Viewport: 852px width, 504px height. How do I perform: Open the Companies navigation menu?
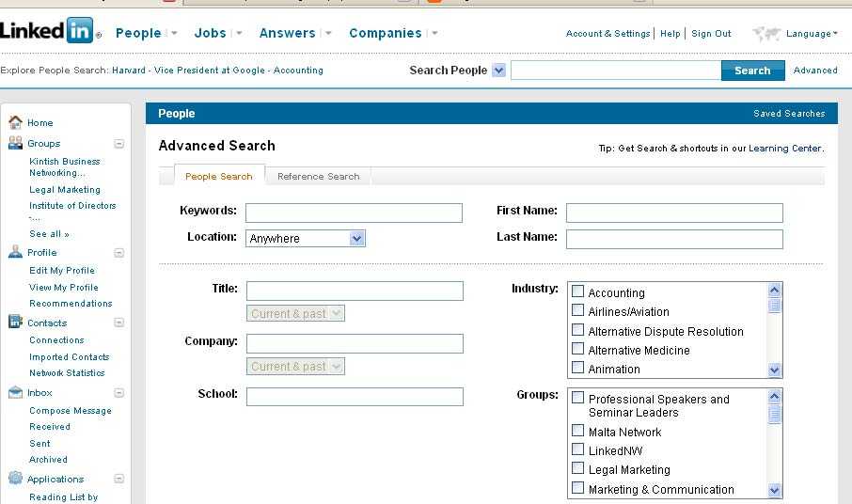click(386, 33)
